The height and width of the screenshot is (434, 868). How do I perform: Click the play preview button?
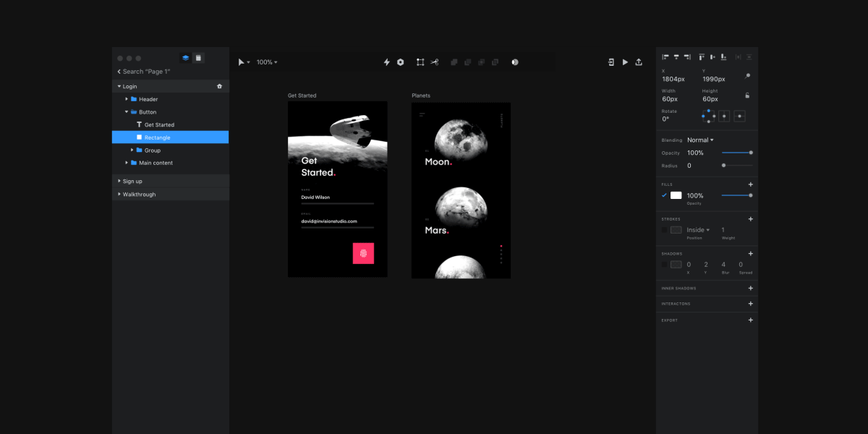click(625, 62)
